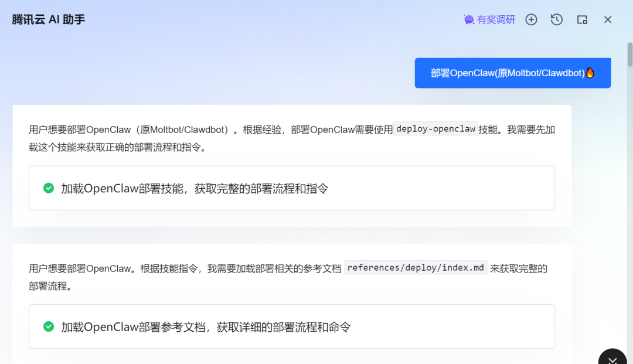Viewport: 633px width, 364px height.
Task: Open the 有奖调研 survey link
Action: click(x=489, y=20)
